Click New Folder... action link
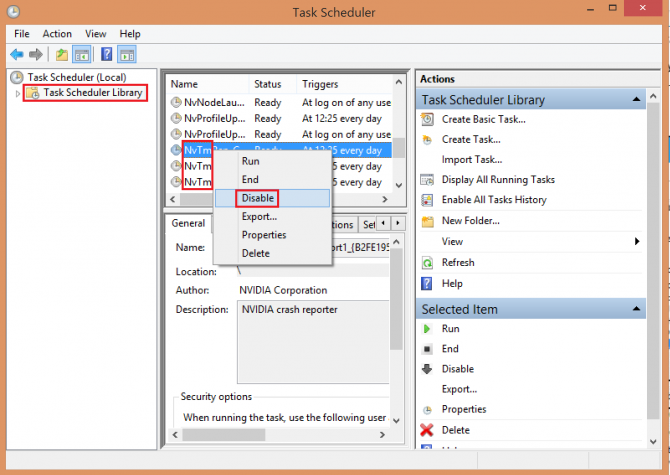670x475 pixels. (x=470, y=221)
